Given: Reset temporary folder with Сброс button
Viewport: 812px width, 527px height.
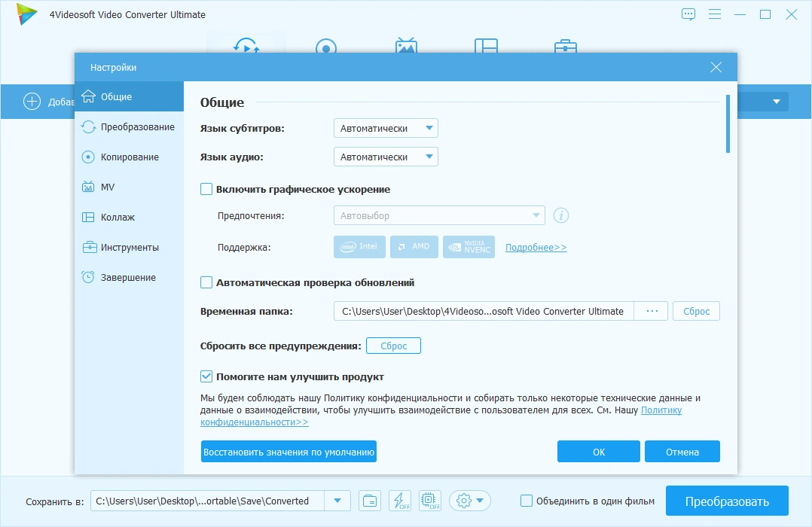Looking at the screenshot, I should (696, 311).
